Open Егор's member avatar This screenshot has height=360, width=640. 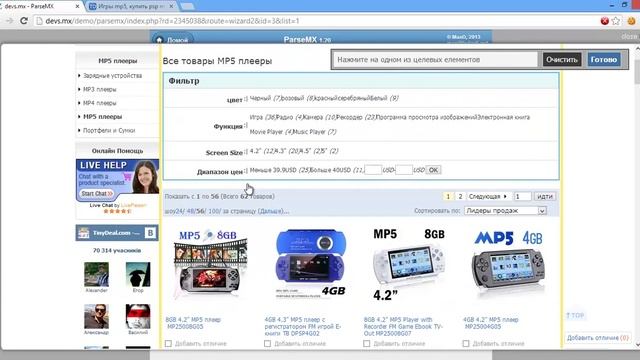point(138,275)
